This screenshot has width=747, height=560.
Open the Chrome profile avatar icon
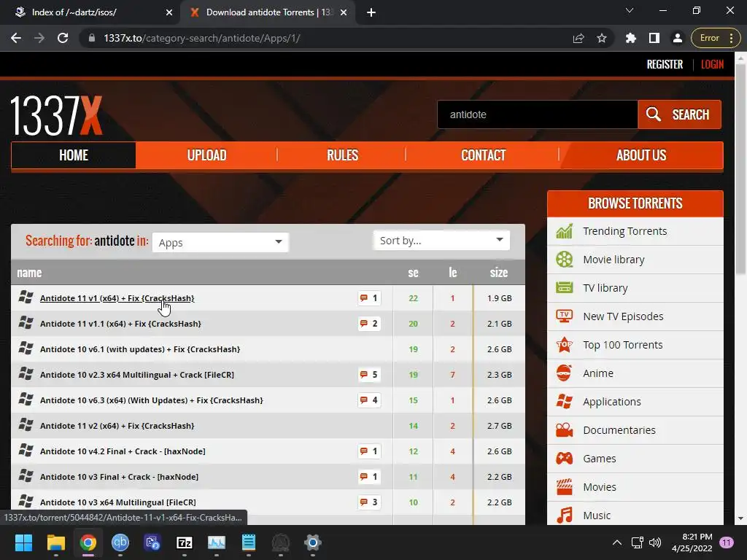point(677,38)
